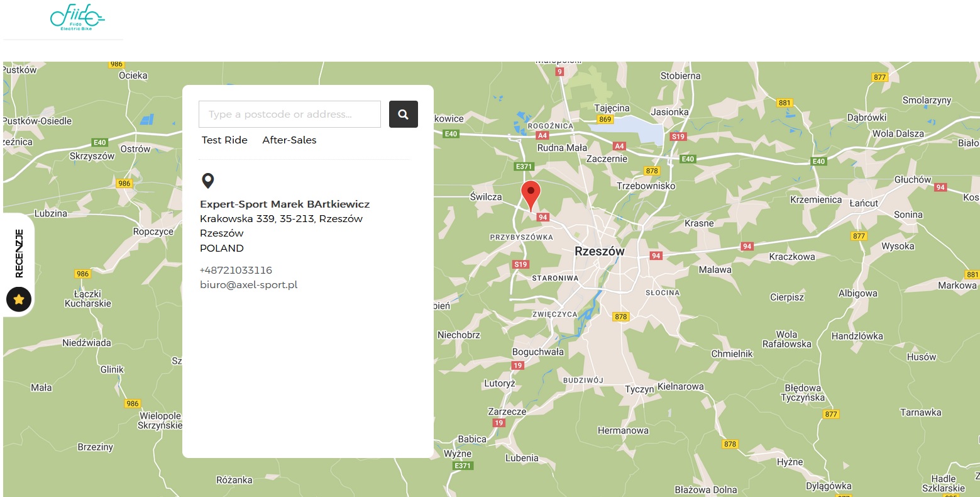Click the Fiido Electric Bike logo
The image size is (980, 497).
[x=76, y=18]
